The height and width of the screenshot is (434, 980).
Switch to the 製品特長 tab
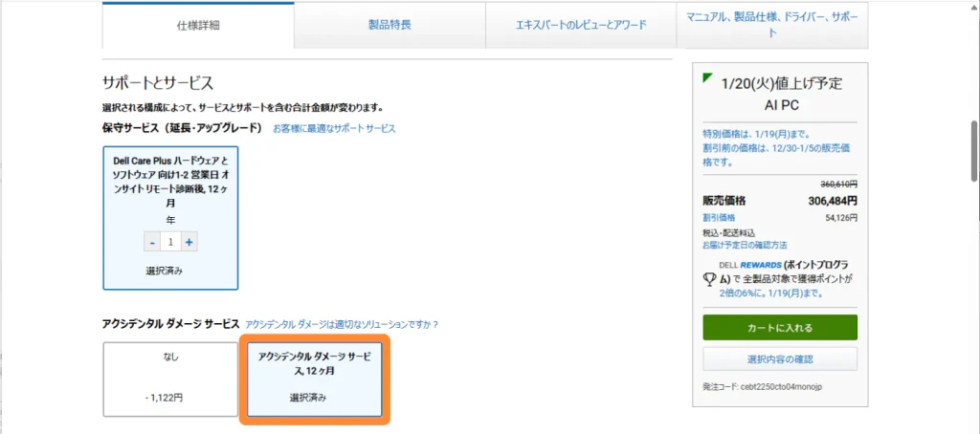click(390, 25)
